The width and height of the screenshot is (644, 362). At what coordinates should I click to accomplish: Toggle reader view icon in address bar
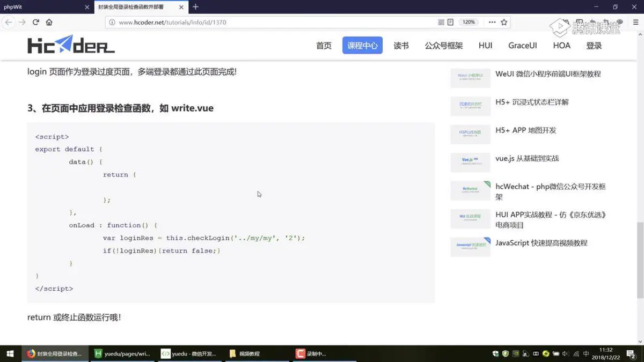click(451, 23)
